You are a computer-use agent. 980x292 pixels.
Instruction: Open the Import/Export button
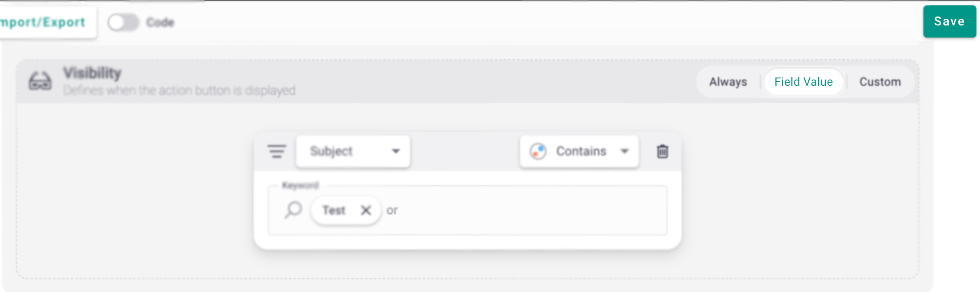pos(45,22)
